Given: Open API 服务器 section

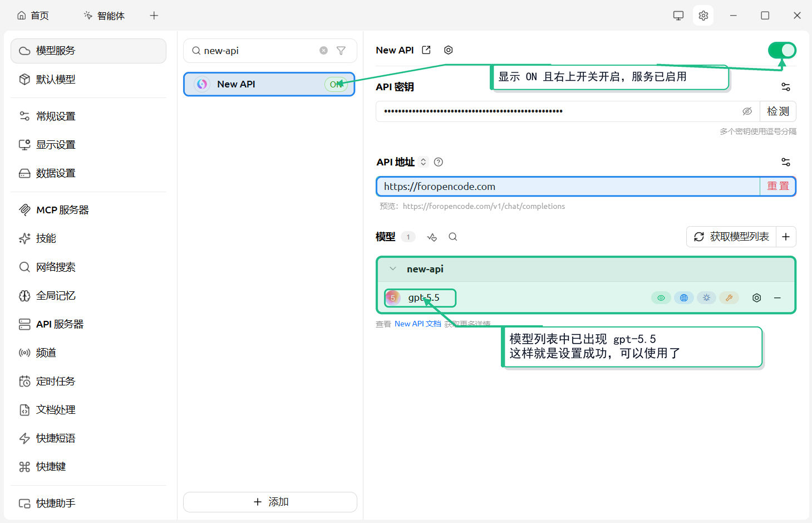Looking at the screenshot, I should point(88,324).
